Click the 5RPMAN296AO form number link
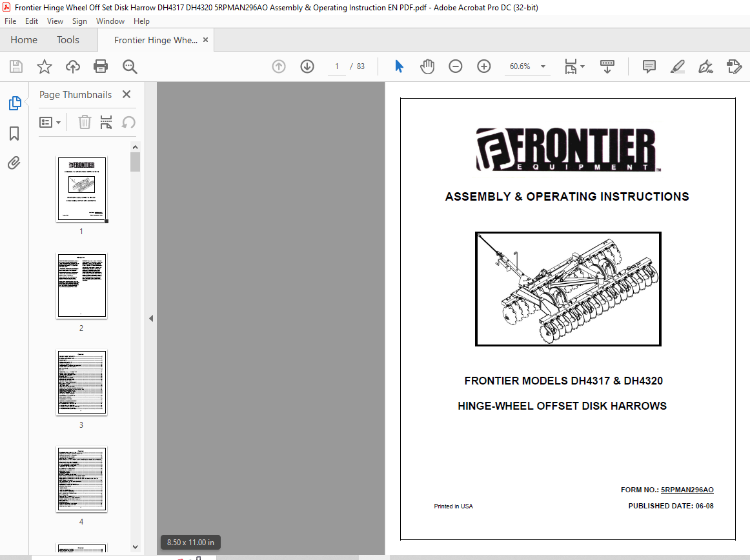The width and height of the screenshot is (750, 560). tap(687, 490)
